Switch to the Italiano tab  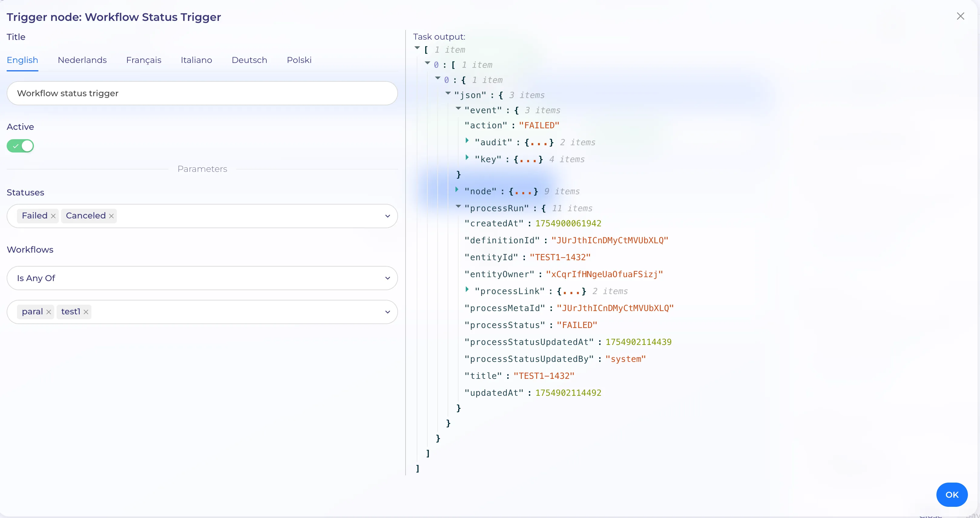pyautogui.click(x=196, y=60)
